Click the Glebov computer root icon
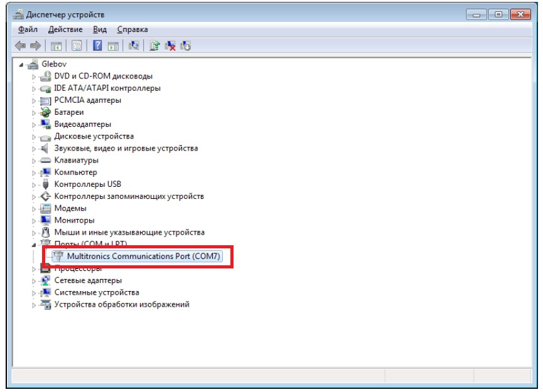 pyautogui.click(x=33, y=64)
